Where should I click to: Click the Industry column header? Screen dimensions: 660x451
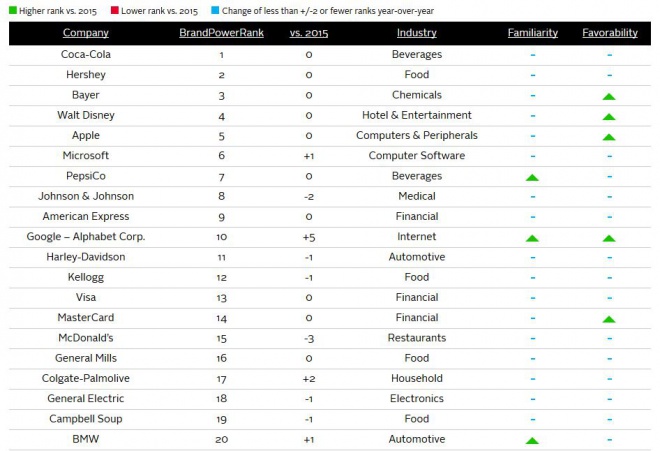pos(416,33)
